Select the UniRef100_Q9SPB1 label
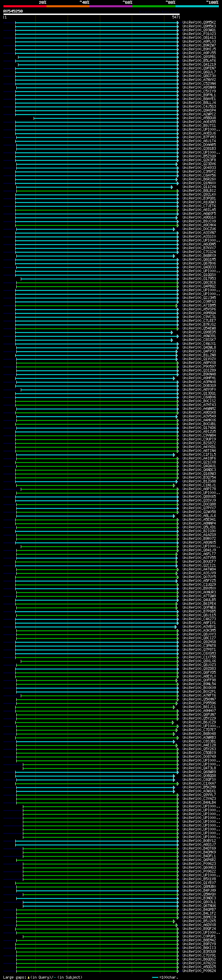Screen dimensions: 222x980 coord(199,57)
